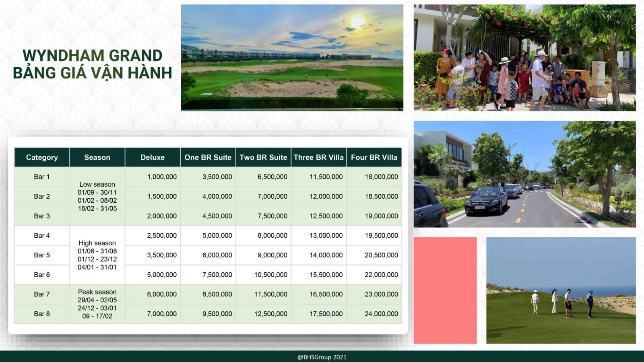The height and width of the screenshot is (362, 644).
Task: Click the golf course sunset photo
Action: tap(292, 58)
